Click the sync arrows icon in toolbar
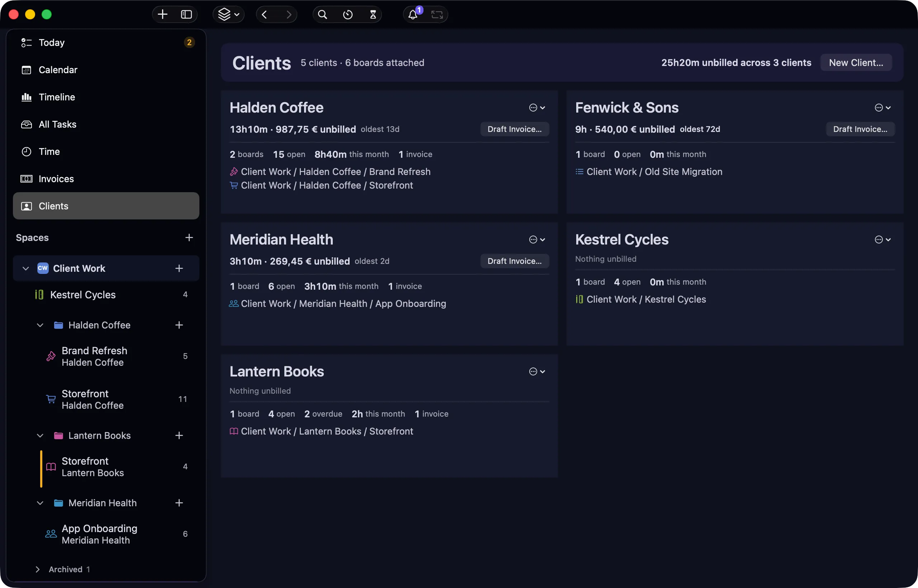Screen dimensions: 918x588 [x=437, y=14]
